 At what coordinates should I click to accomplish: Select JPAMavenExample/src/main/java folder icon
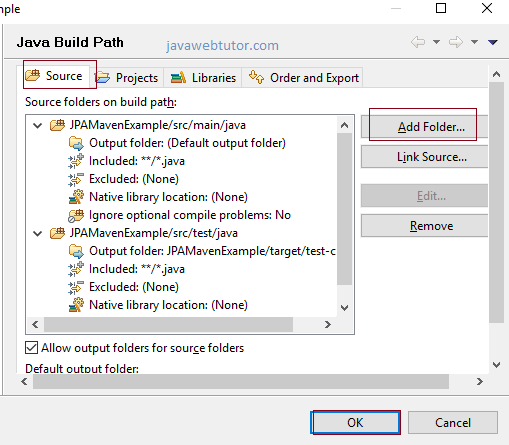[57, 125]
